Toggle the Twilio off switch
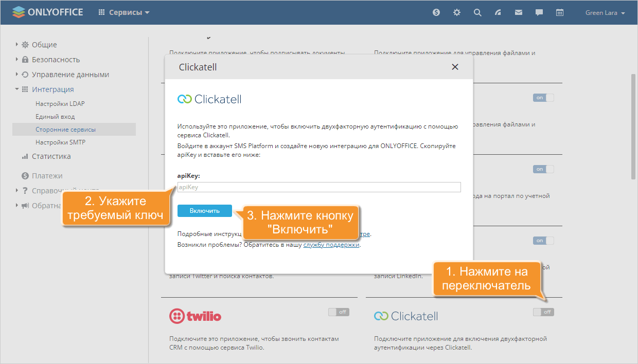 tap(339, 312)
